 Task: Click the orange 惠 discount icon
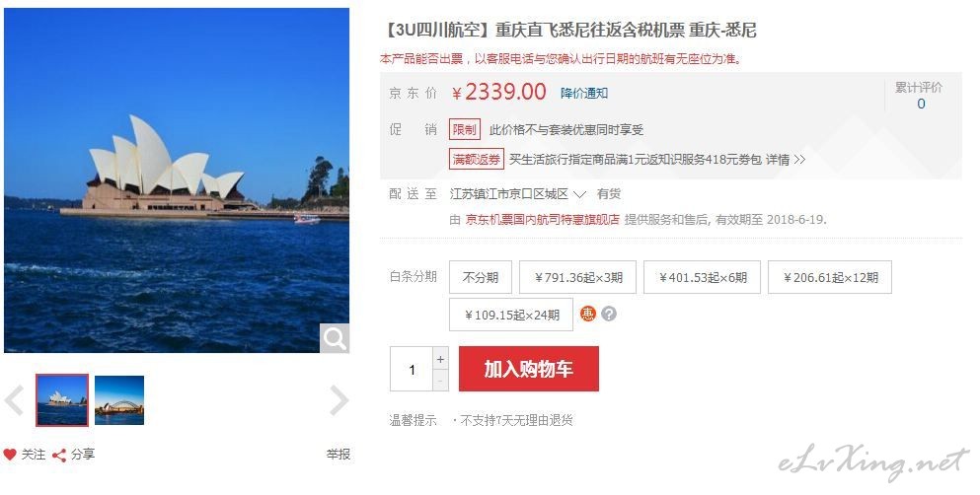tap(587, 314)
